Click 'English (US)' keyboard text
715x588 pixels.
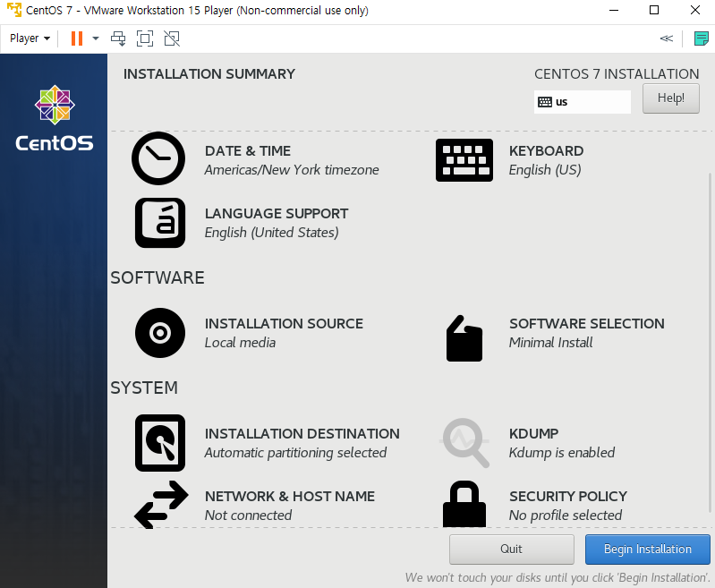pyautogui.click(x=545, y=170)
